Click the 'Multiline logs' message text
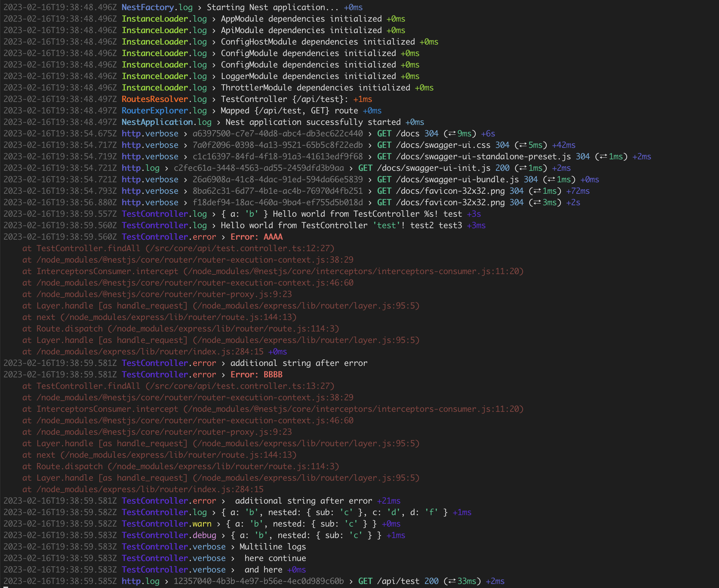 tap(273, 547)
